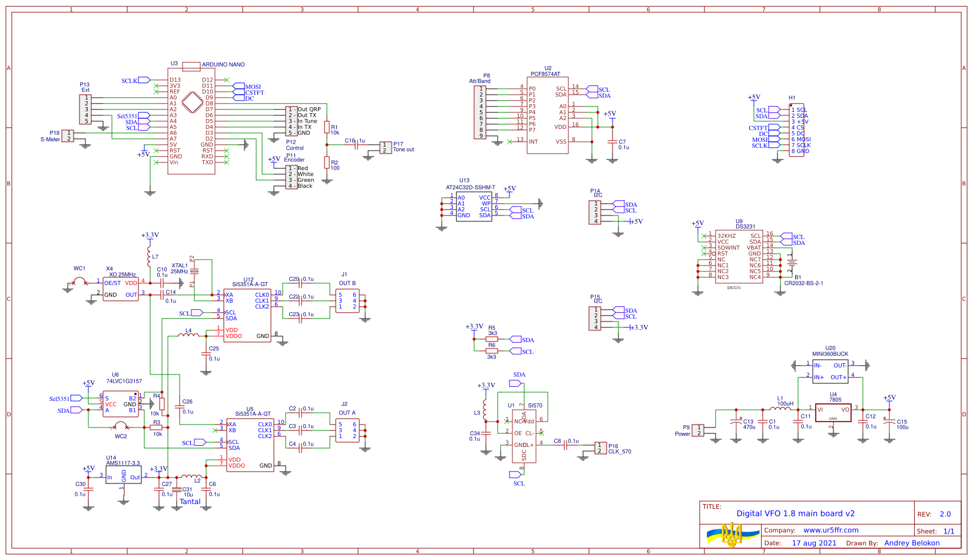Click the 7805 voltage regulator U4
The image size is (973, 560).
point(834,412)
